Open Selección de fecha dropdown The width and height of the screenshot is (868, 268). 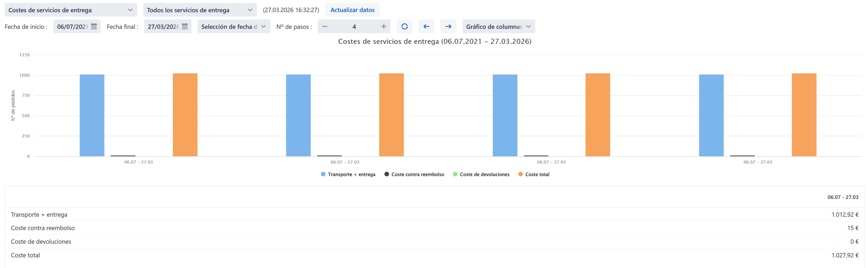pos(234,27)
